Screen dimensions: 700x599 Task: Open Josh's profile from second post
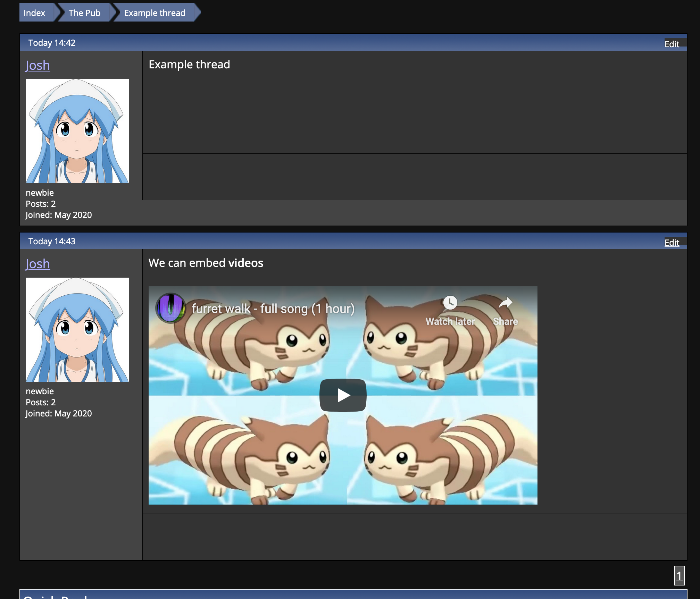[x=37, y=264]
